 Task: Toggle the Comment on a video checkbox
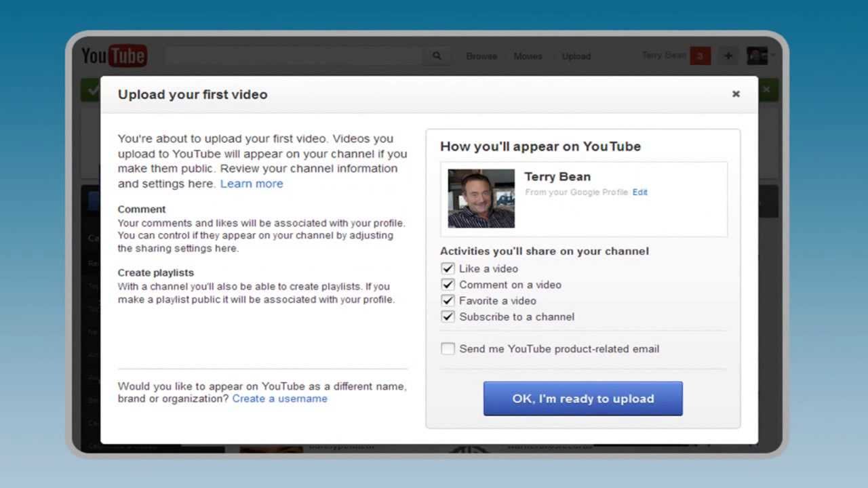[x=448, y=285]
